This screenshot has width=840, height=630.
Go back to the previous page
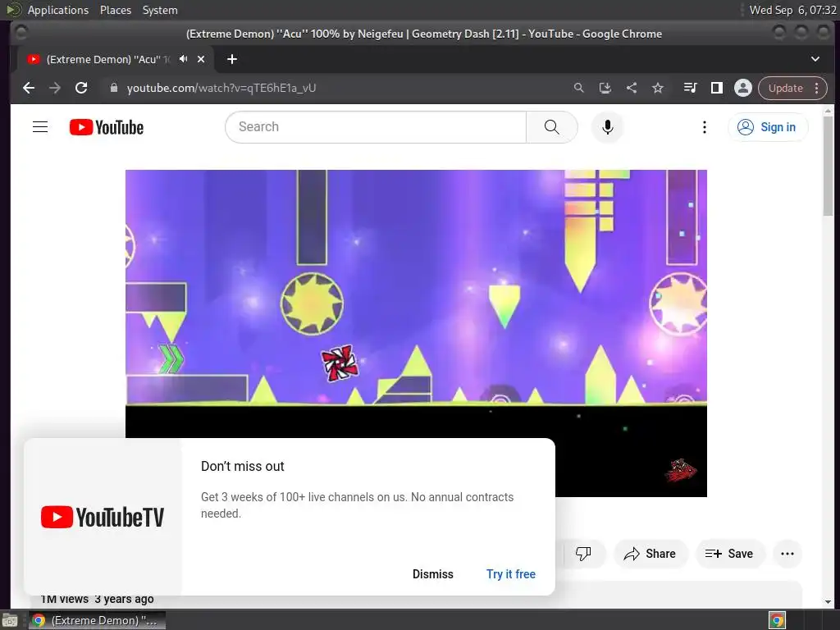point(29,88)
